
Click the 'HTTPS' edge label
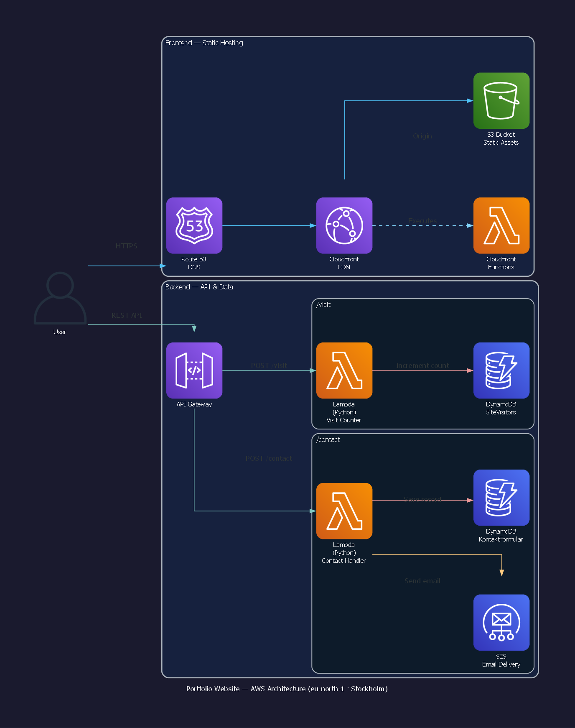point(126,246)
